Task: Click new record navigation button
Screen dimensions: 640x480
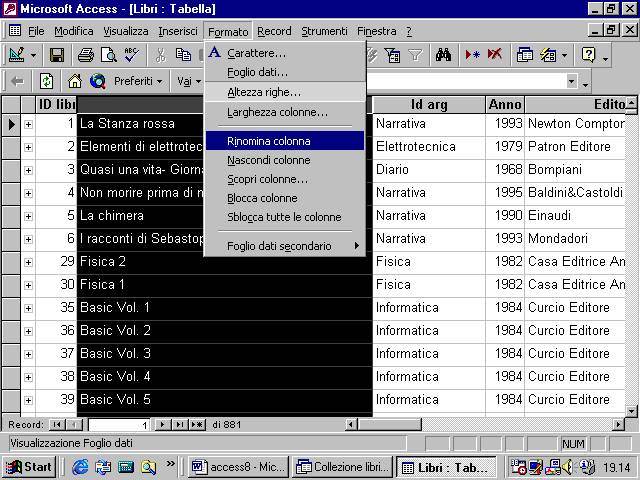Action: (x=197, y=424)
